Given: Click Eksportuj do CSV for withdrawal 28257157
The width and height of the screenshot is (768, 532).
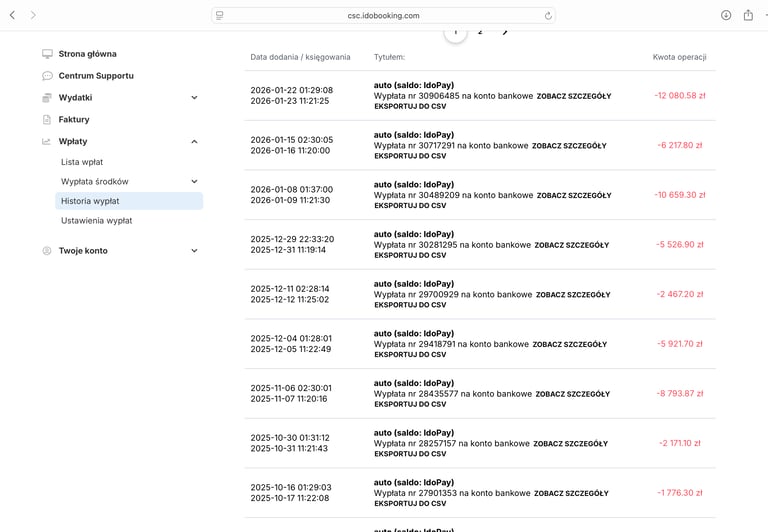Looking at the screenshot, I should (410, 454).
